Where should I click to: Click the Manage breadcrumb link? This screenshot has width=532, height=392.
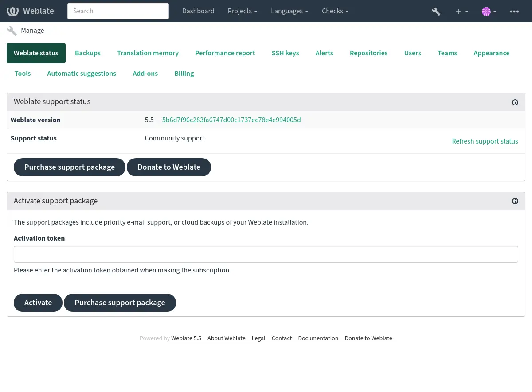[32, 31]
